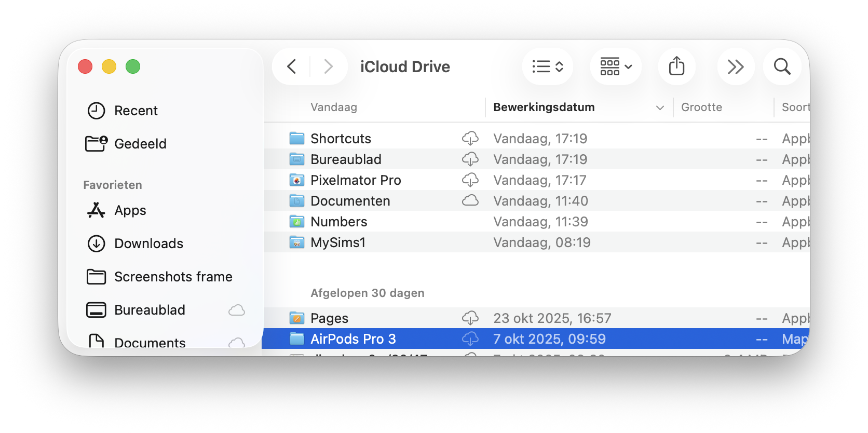Viewport: 868px width, 433px height.
Task: Select the Numbers folder row
Action: pos(338,222)
